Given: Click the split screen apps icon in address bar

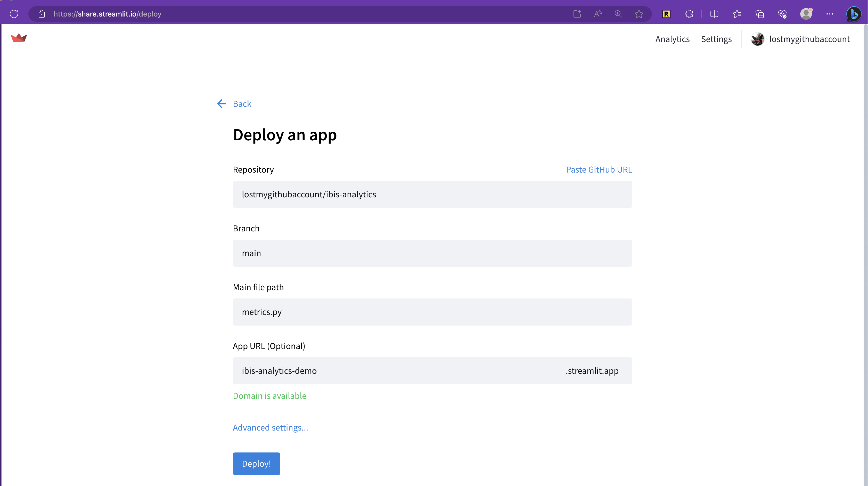Looking at the screenshot, I should tap(577, 14).
